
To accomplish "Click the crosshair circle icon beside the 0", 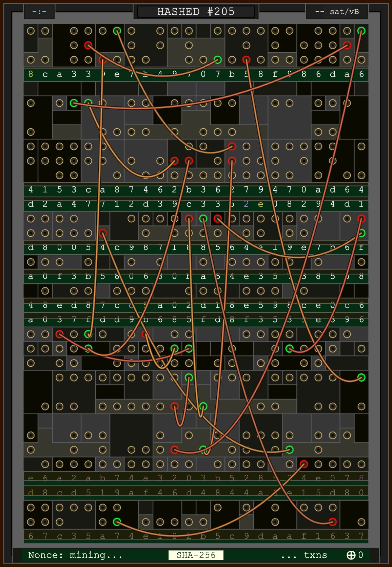I will 351,555.
